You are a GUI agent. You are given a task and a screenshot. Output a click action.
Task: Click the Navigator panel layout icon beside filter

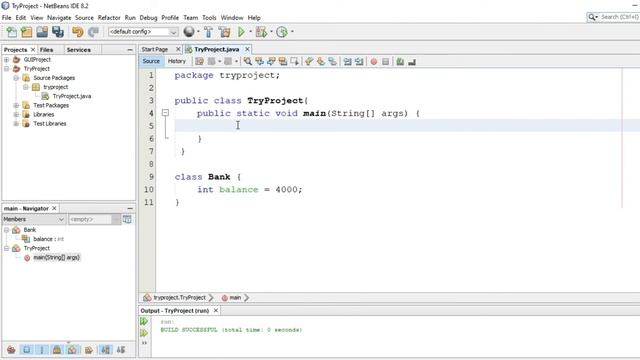click(127, 219)
